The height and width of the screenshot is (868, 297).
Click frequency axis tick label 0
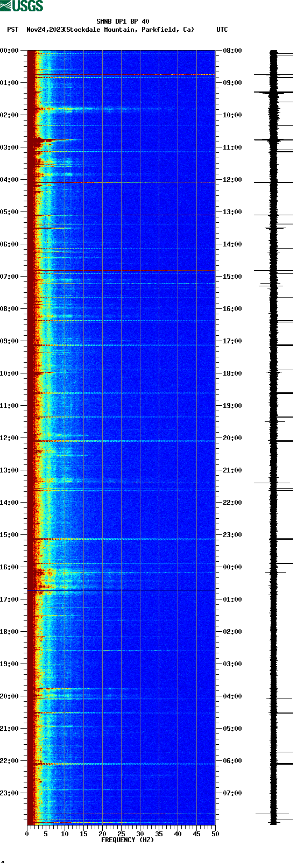coord(27,834)
